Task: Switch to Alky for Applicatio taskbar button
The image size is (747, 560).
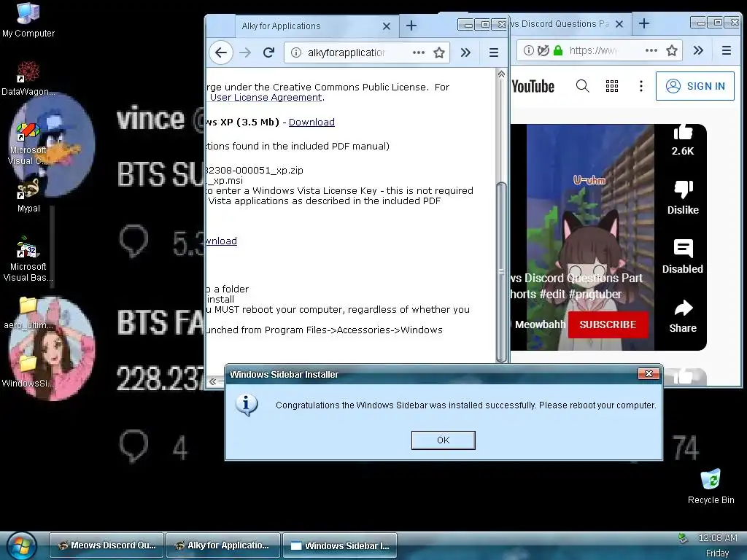Action: tap(223, 545)
